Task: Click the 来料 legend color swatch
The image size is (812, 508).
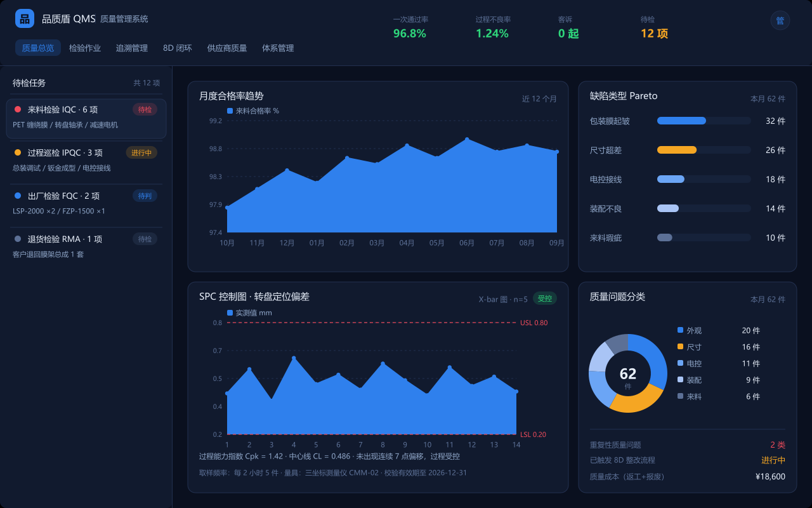Action: pyautogui.click(x=681, y=396)
